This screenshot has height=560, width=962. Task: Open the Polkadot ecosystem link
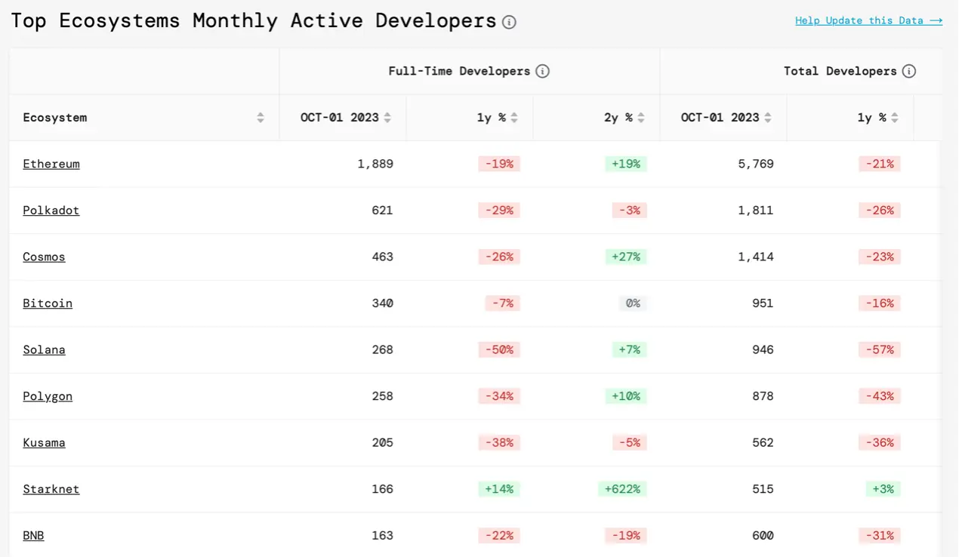51,211
